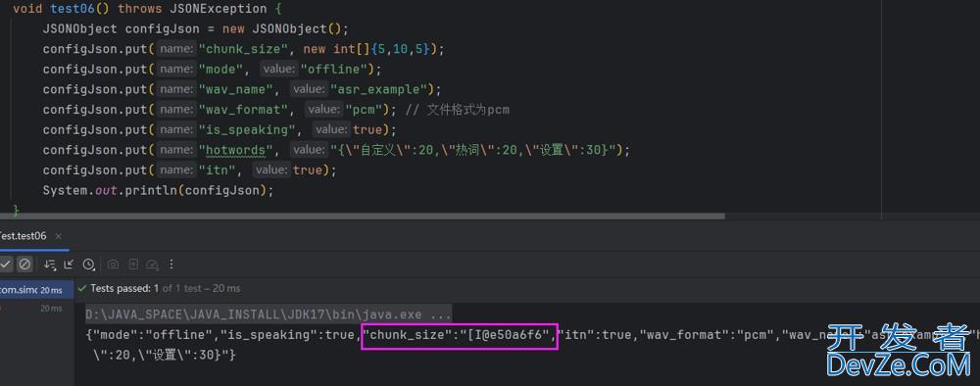Click the "itn" string in editor code
The height and width of the screenshot is (386, 980).
tap(218, 170)
